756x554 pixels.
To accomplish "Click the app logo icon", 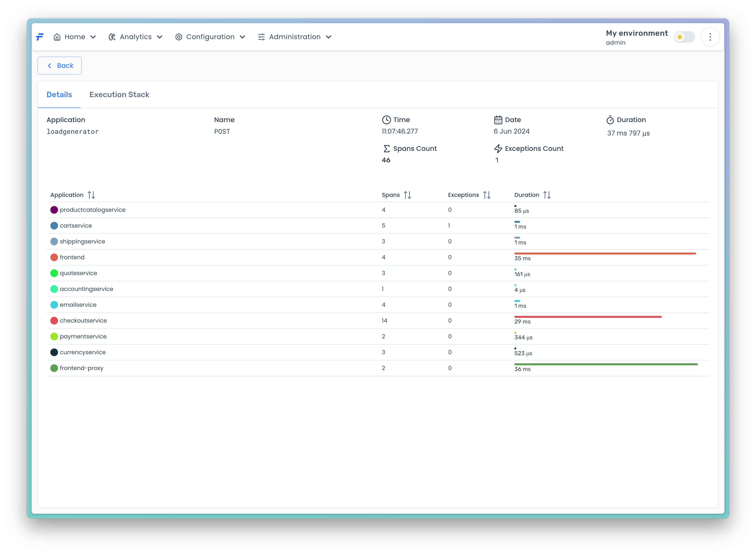I will tap(40, 37).
